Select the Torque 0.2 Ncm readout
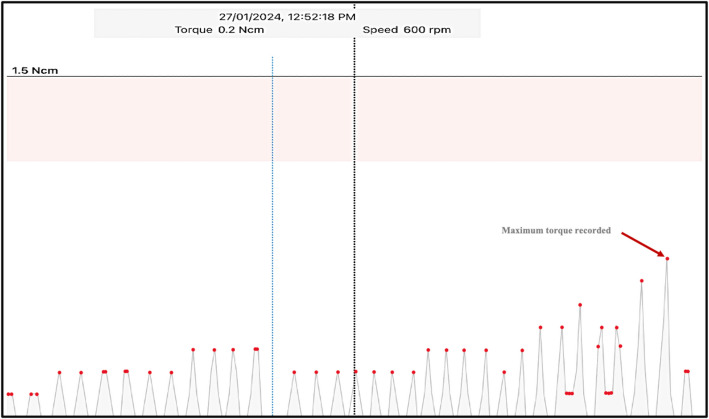The height and width of the screenshot is (419, 709). coord(219,30)
